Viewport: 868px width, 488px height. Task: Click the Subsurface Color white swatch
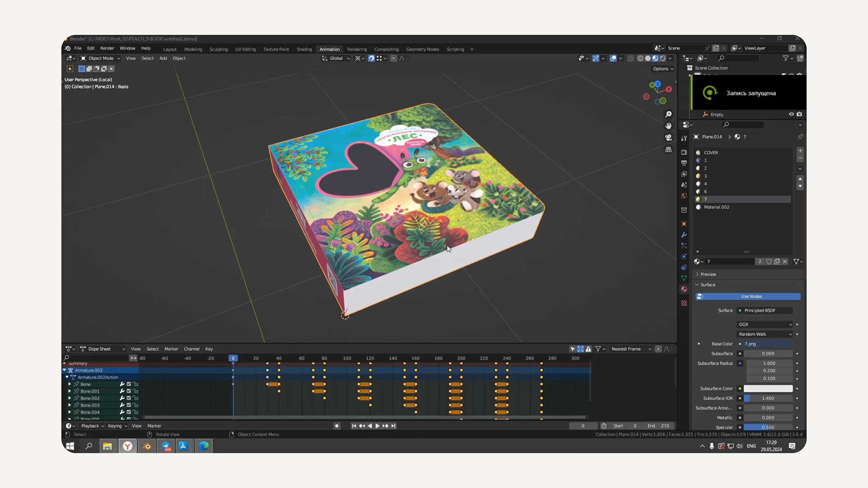[x=768, y=388]
